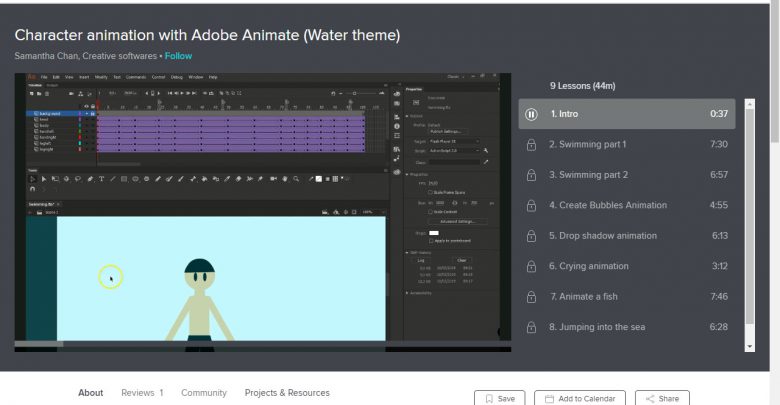
Task: Toggle lock column header in Animate timeline
Action: click(x=93, y=106)
